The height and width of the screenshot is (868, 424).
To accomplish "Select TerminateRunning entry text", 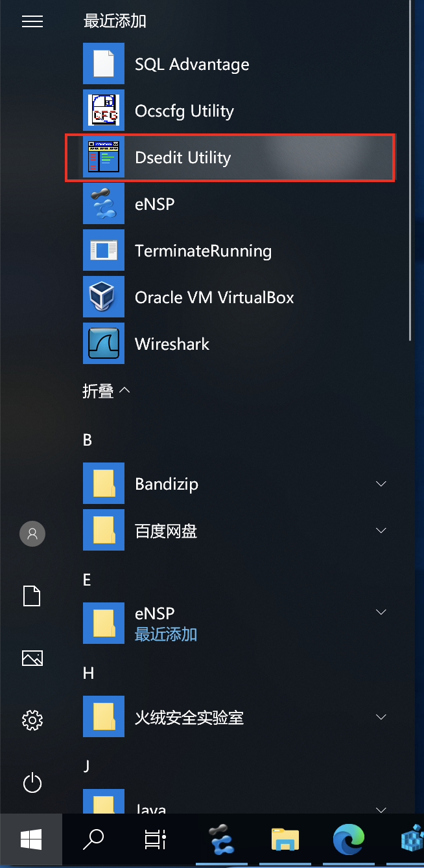I will 203,251.
